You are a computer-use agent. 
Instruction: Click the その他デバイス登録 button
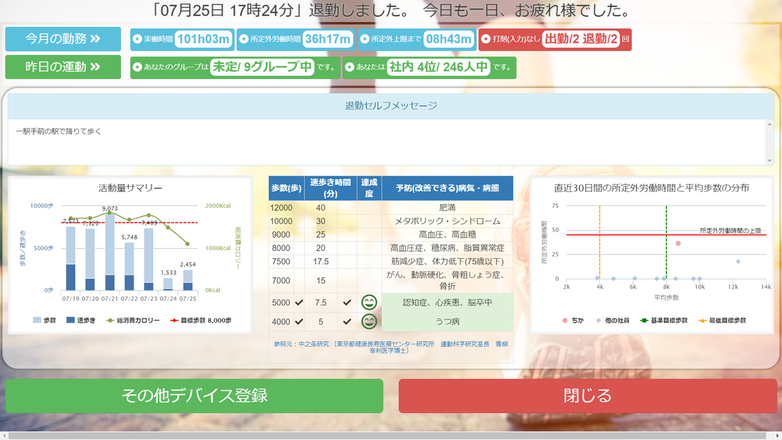194,396
